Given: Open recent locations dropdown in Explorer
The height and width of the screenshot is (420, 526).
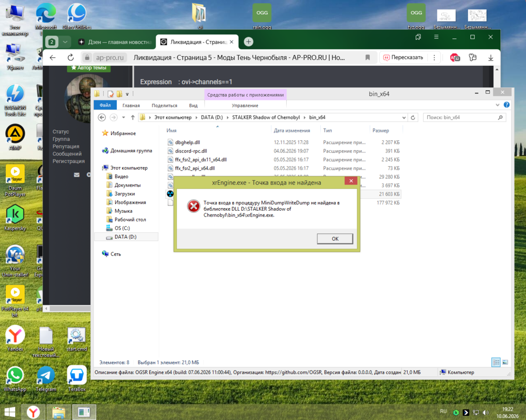Looking at the screenshot, I should pos(124,117).
